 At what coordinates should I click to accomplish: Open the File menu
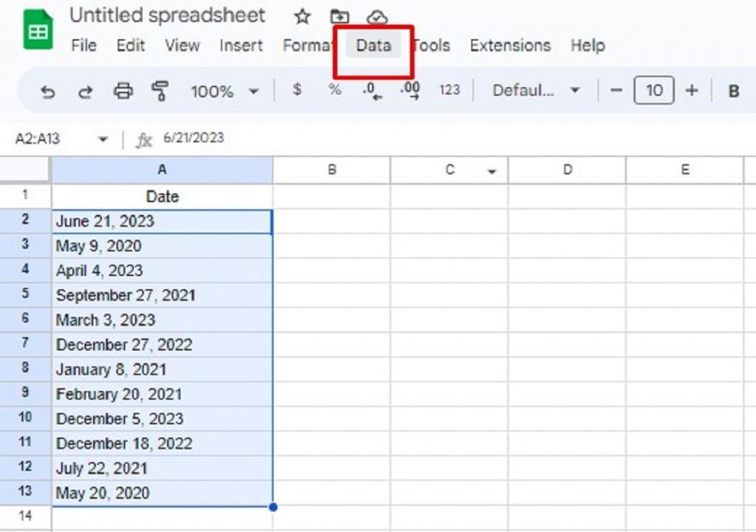pos(84,45)
